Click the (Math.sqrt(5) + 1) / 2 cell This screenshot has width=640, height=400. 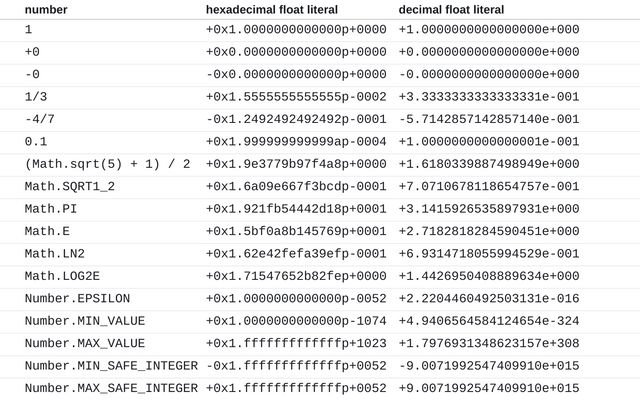click(107, 164)
